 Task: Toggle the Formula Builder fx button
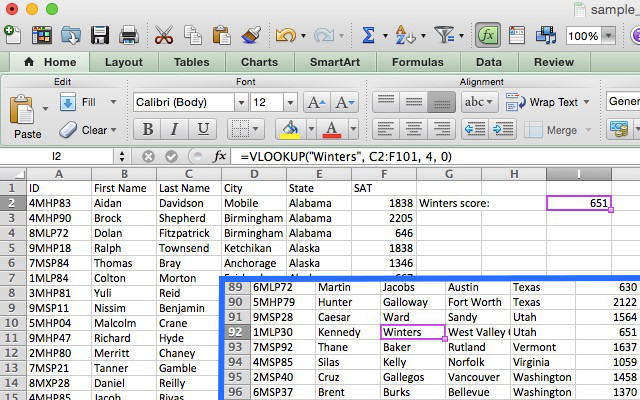click(x=488, y=36)
